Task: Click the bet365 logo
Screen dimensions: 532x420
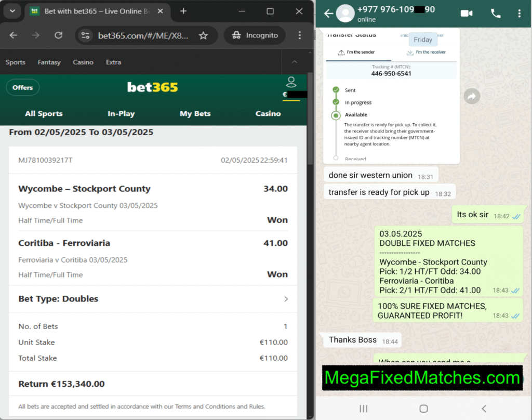Action: coord(152,87)
